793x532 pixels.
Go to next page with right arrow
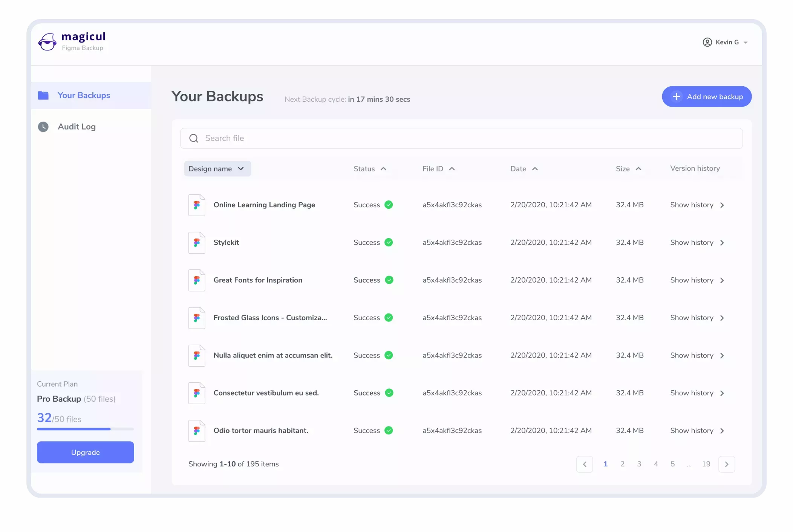(726, 464)
